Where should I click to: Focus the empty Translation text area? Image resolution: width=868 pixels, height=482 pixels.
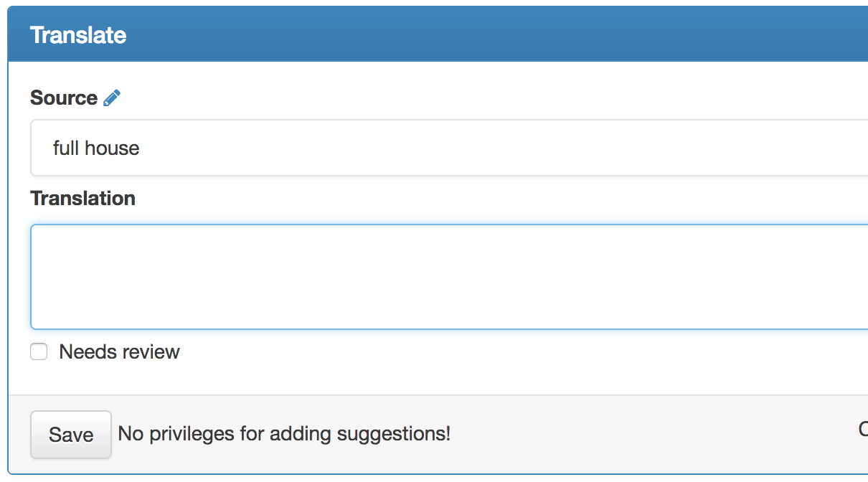point(448,277)
